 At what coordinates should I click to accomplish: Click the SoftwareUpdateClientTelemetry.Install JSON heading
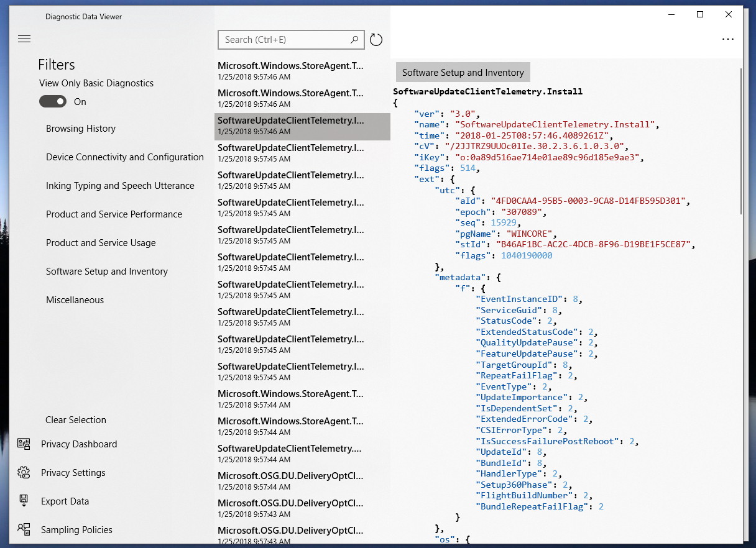pyautogui.click(x=488, y=91)
